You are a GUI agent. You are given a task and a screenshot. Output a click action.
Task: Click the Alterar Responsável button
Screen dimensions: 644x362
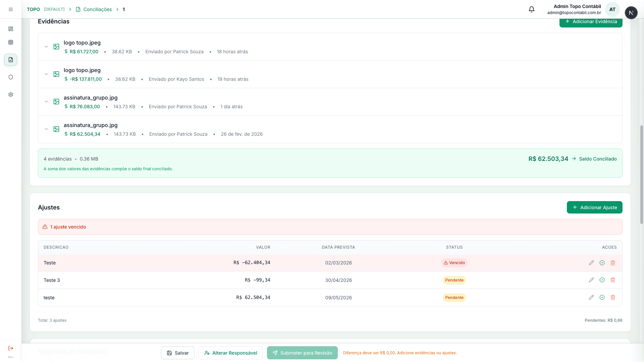pos(230,353)
